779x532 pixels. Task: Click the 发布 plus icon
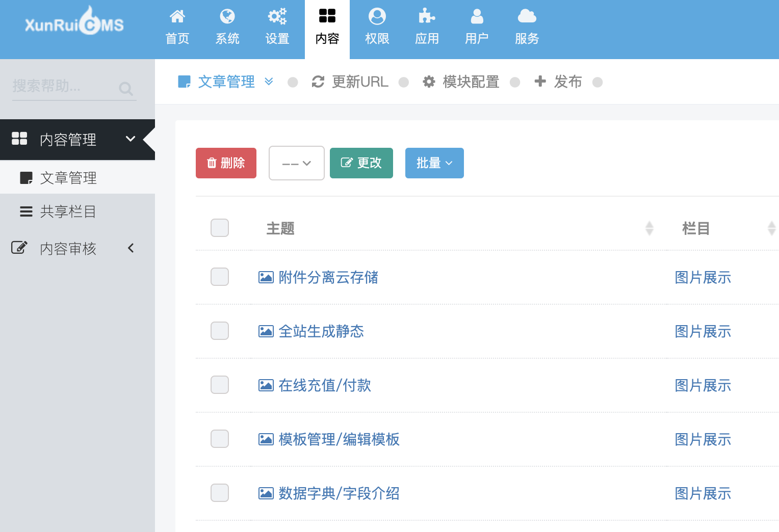(540, 81)
